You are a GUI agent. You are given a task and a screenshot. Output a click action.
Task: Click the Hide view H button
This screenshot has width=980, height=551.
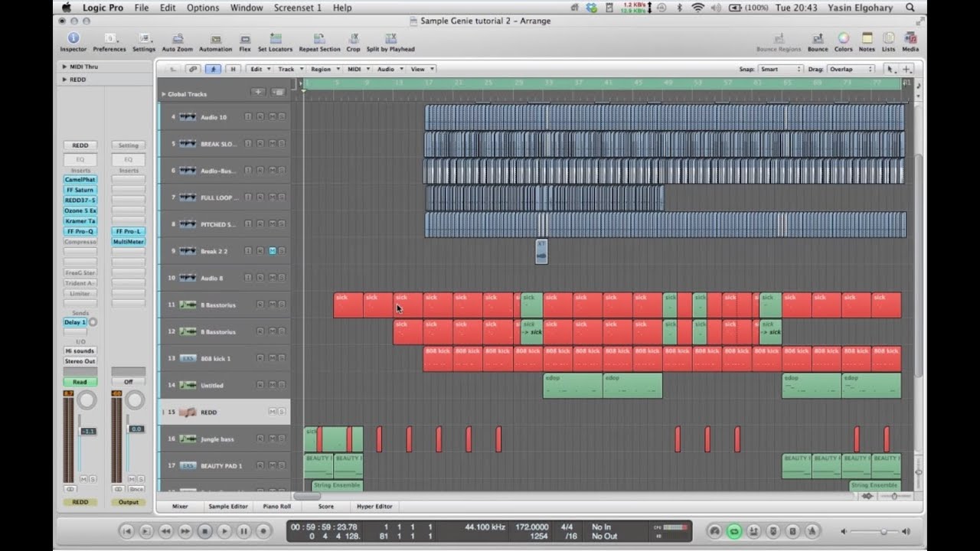click(x=232, y=69)
